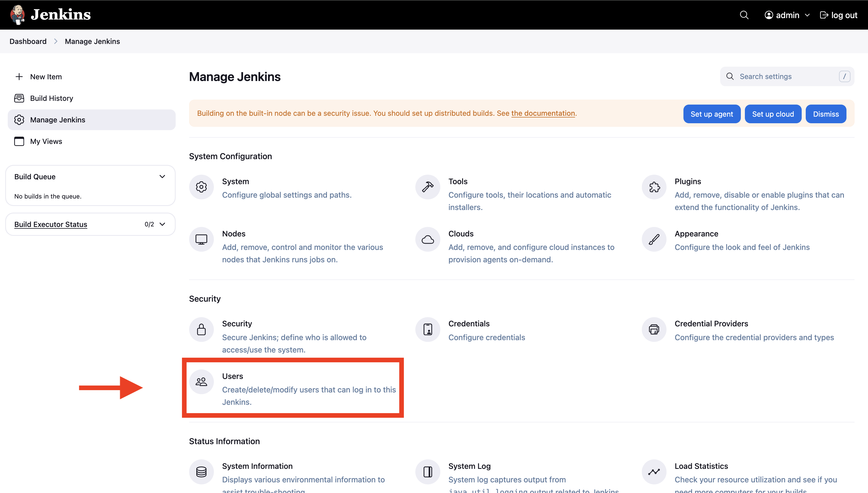868x493 pixels.
Task: Click the Build History tray icon
Action: click(19, 98)
